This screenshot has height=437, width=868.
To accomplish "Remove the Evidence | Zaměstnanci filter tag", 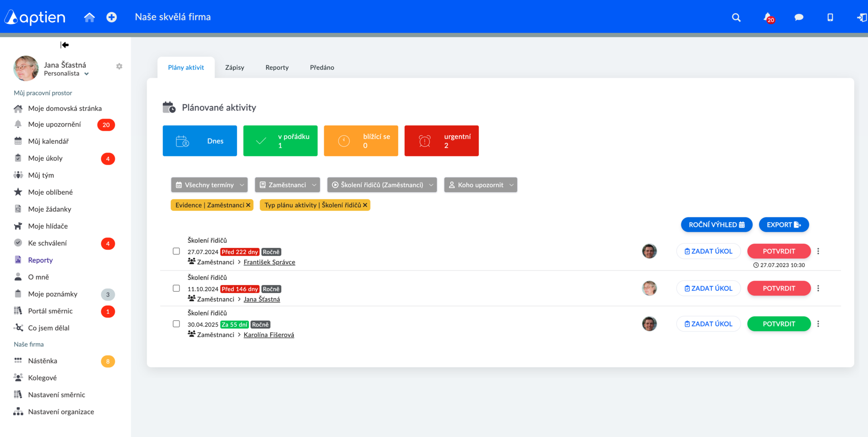I will pos(248,205).
